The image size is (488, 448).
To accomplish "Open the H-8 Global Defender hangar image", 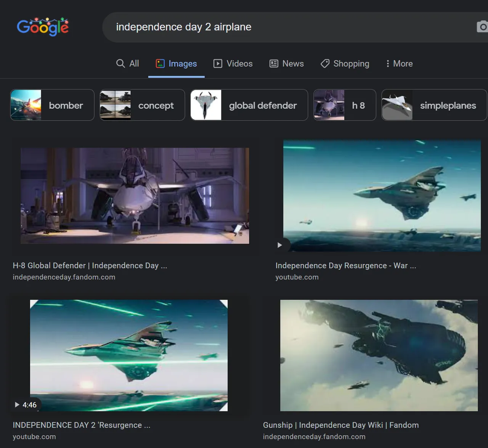I will tap(135, 196).
